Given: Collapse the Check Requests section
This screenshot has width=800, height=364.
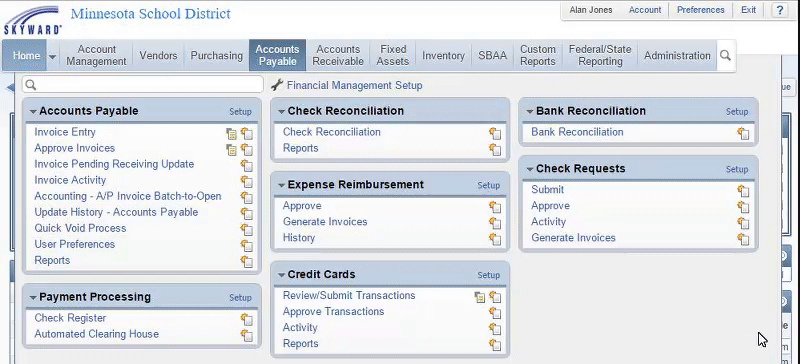Looking at the screenshot, I should point(530,169).
